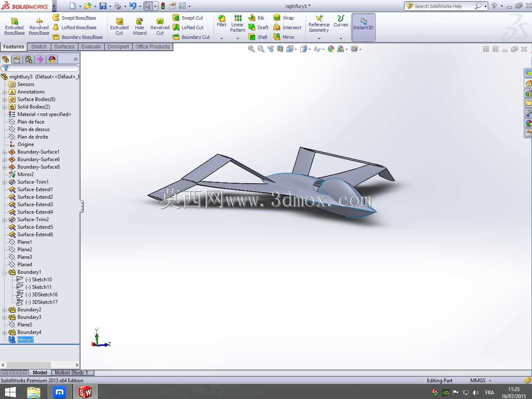Viewport: 532px width, 399px height.
Task: Select the Wrap tool
Action: [284, 18]
